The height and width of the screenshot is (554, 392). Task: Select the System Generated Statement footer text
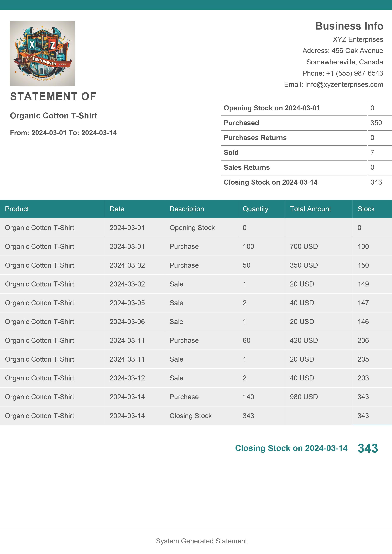[201, 541]
